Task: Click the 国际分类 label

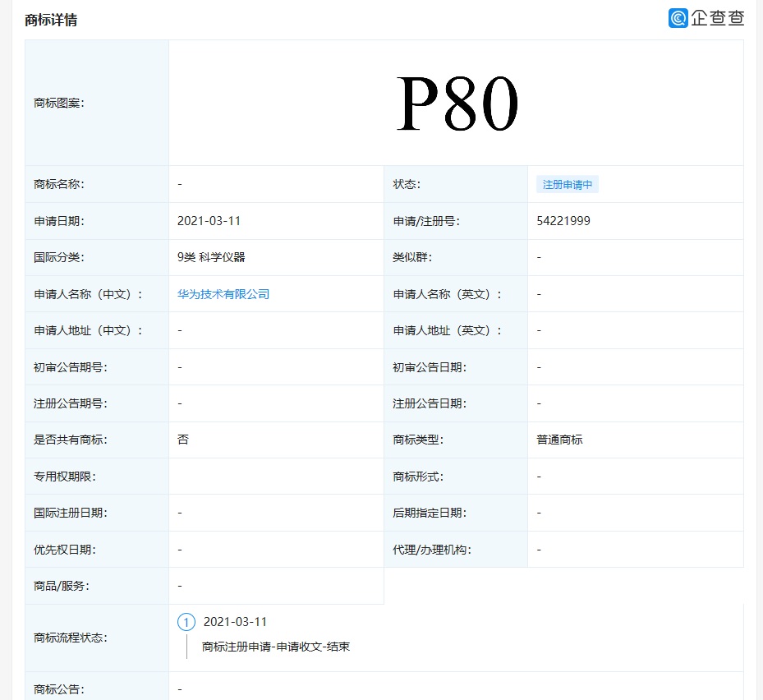Action: [x=59, y=257]
